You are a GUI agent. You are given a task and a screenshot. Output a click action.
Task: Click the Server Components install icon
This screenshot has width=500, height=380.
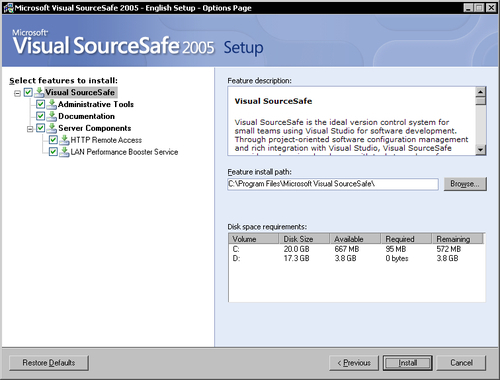pyautogui.click(x=52, y=128)
